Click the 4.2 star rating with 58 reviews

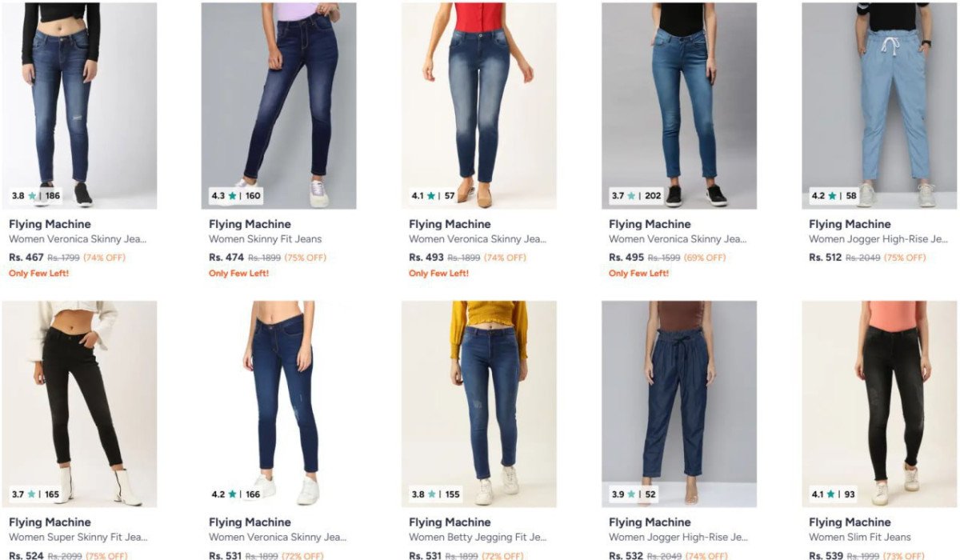pyautogui.click(x=834, y=195)
